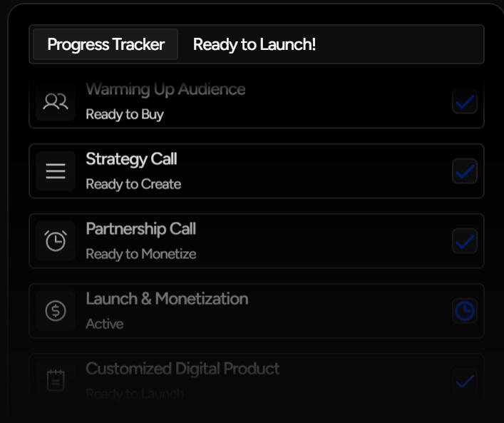Select the Progress Tracker tab
The width and height of the screenshot is (504, 423).
(106, 44)
